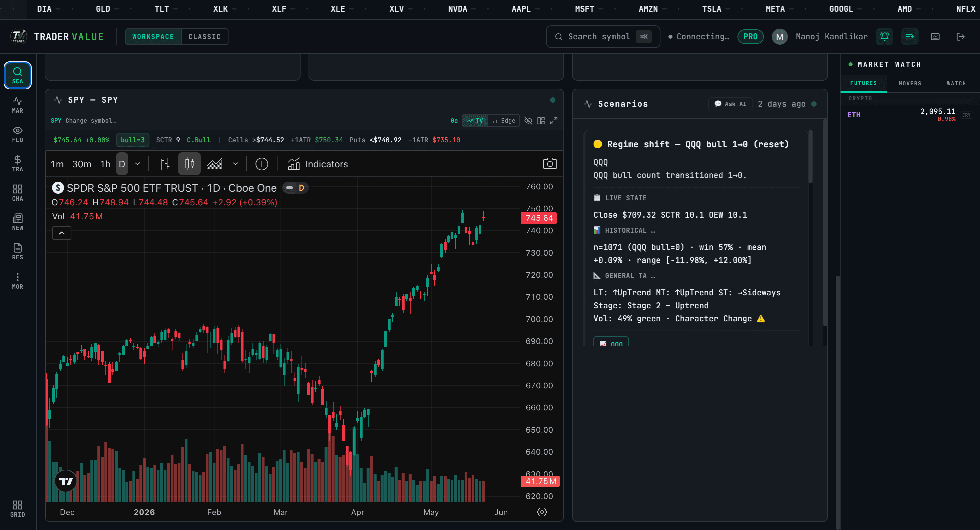The height and width of the screenshot is (530, 980).
Task: Open the GRID layout sidebar item
Action: point(17,509)
